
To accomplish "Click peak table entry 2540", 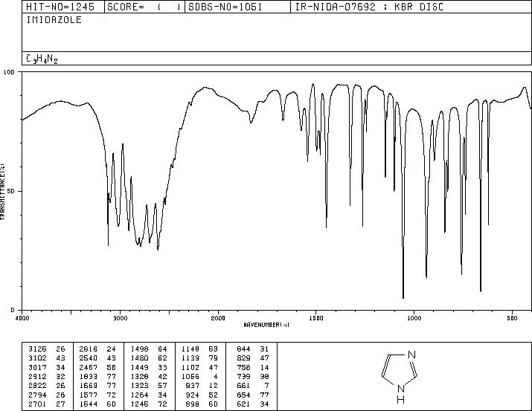I will 89,358.
